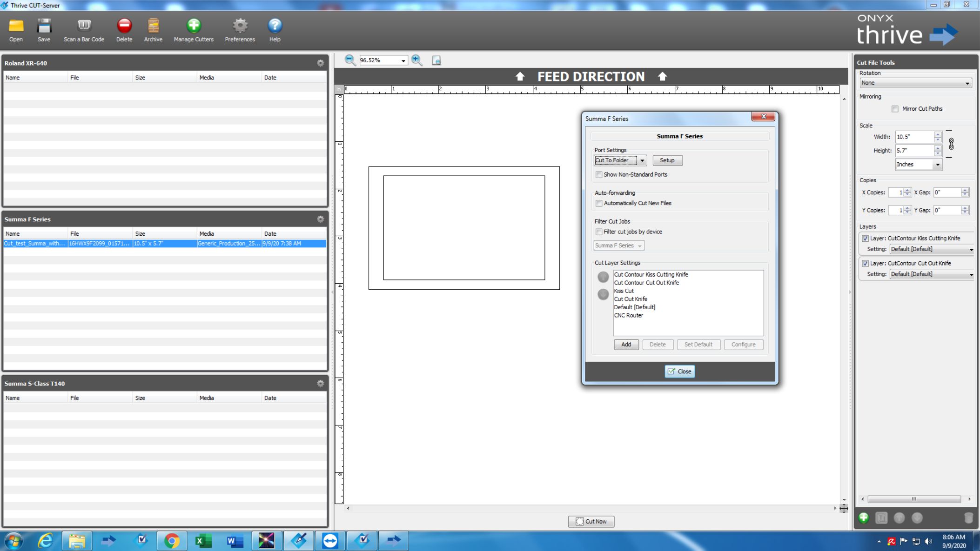Sort Summa S-Class T140 queue by Media
Image resolution: width=980 pixels, height=551 pixels.
click(229, 398)
